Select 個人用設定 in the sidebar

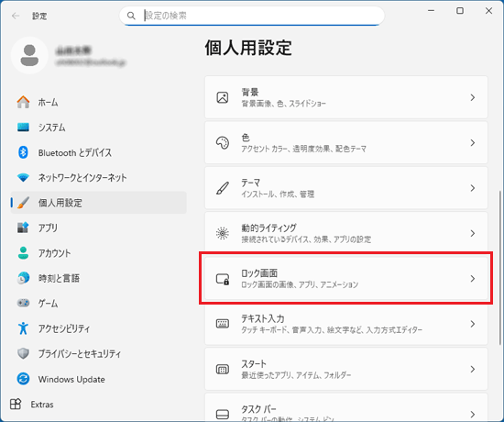98,203
